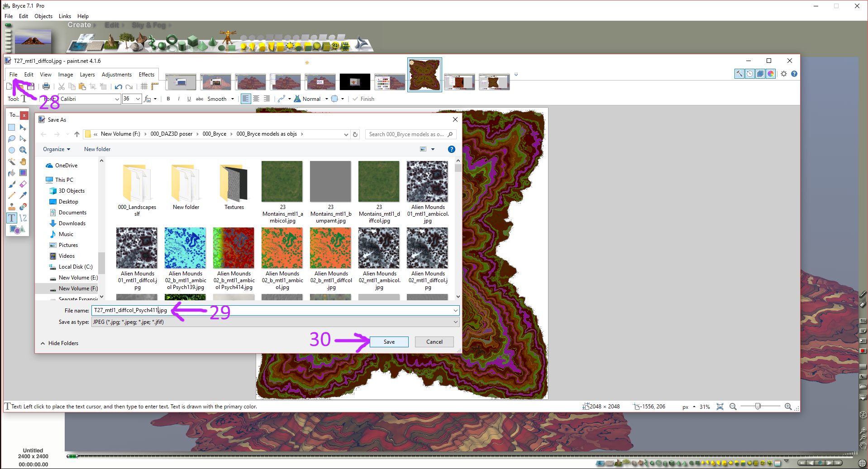
Task: Click the Undo arrow in paint.net toolbar
Action: click(x=119, y=86)
